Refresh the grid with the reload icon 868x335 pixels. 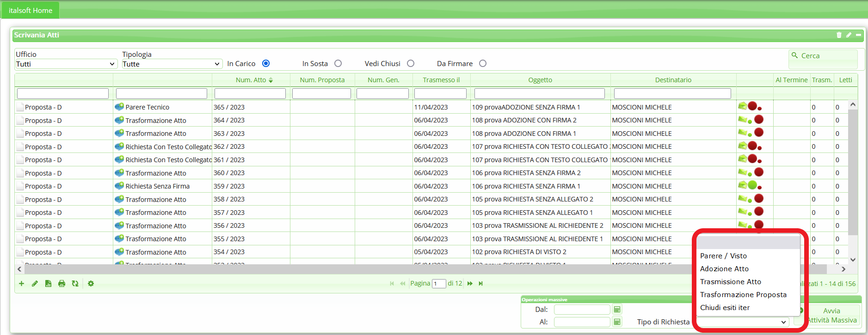[75, 284]
